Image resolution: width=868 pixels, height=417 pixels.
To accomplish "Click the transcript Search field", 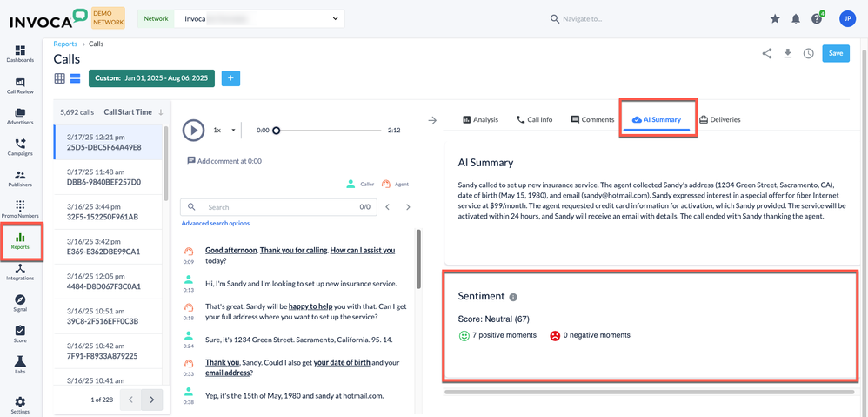I will tap(270, 207).
